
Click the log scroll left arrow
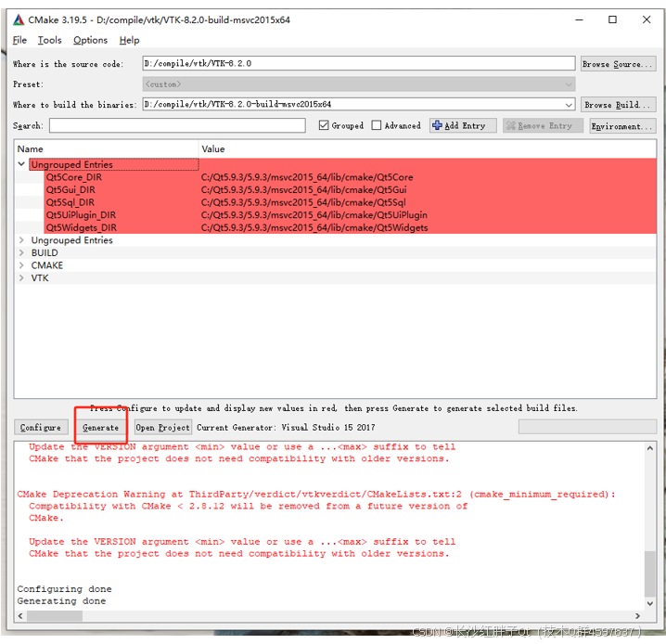point(20,615)
